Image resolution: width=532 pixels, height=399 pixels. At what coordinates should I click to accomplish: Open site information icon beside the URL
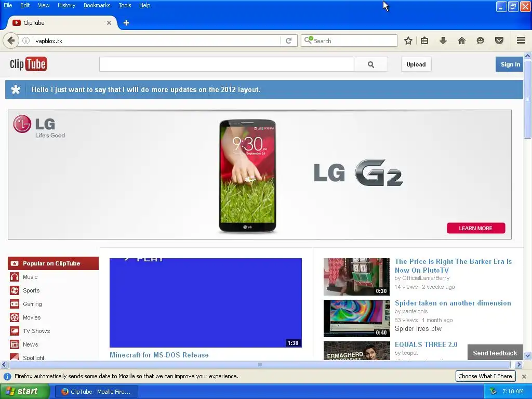(26, 41)
